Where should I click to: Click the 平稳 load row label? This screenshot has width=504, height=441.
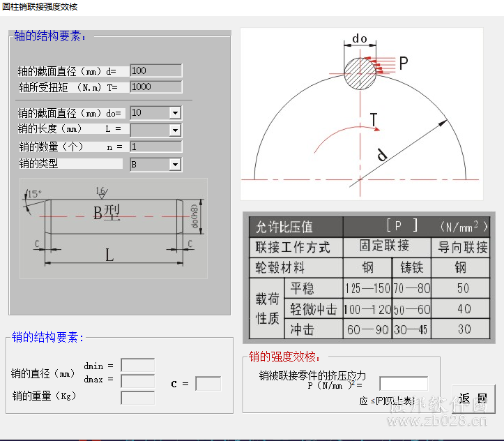coord(314,288)
